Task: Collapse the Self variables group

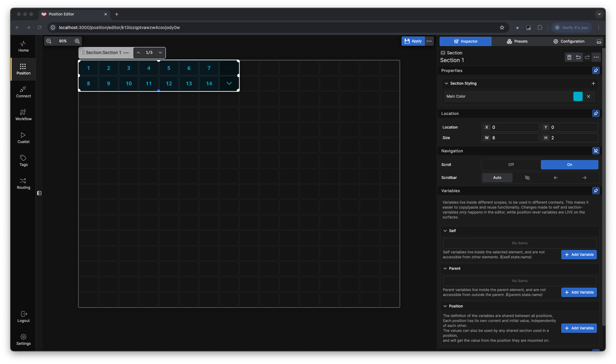Action: [445, 231]
